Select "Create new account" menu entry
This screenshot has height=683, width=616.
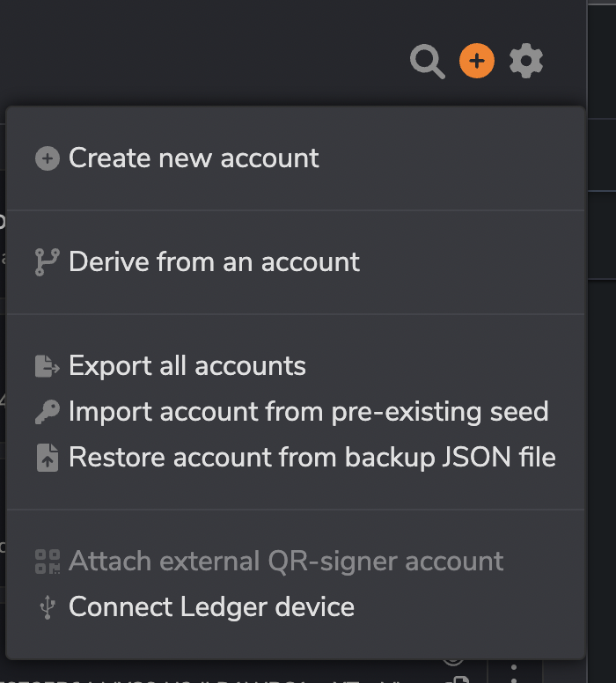click(194, 158)
